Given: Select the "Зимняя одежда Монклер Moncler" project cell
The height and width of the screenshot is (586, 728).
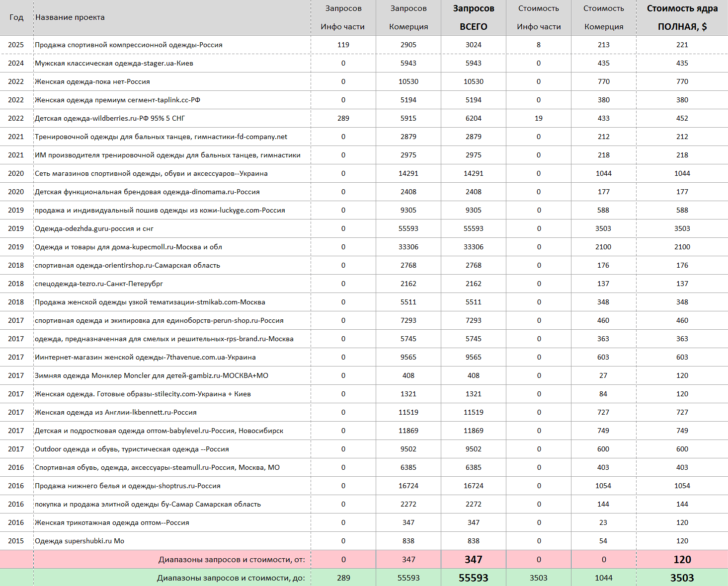Looking at the screenshot, I should tap(151, 375).
